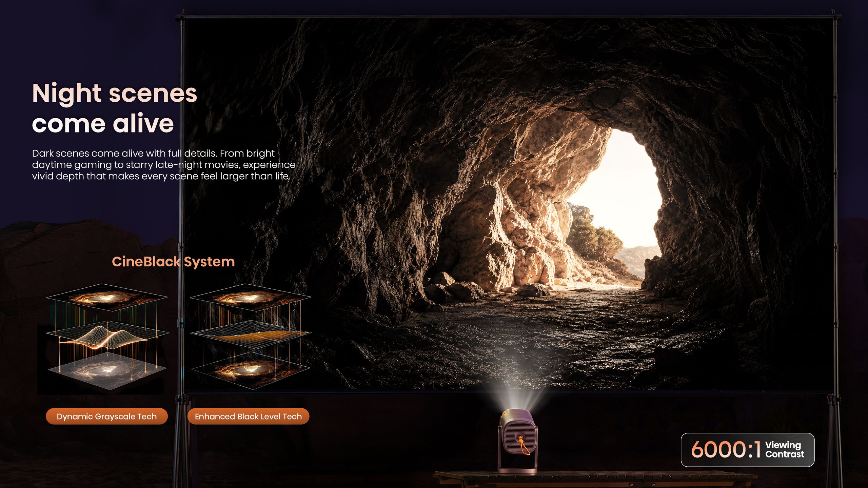Viewport: 868px width, 488px height.
Task: Click the top image layer of grayscale diagram
Action: click(x=107, y=297)
